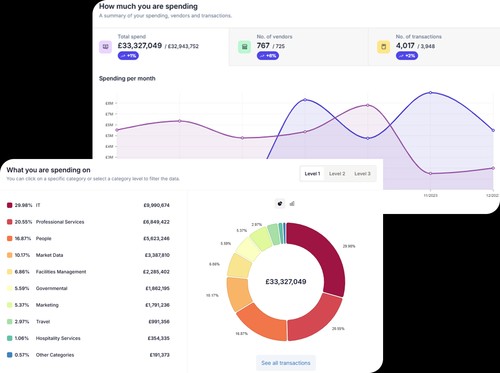Screen dimensions: 500x373
Task: Click the People category color swatch
Action: 9,239
